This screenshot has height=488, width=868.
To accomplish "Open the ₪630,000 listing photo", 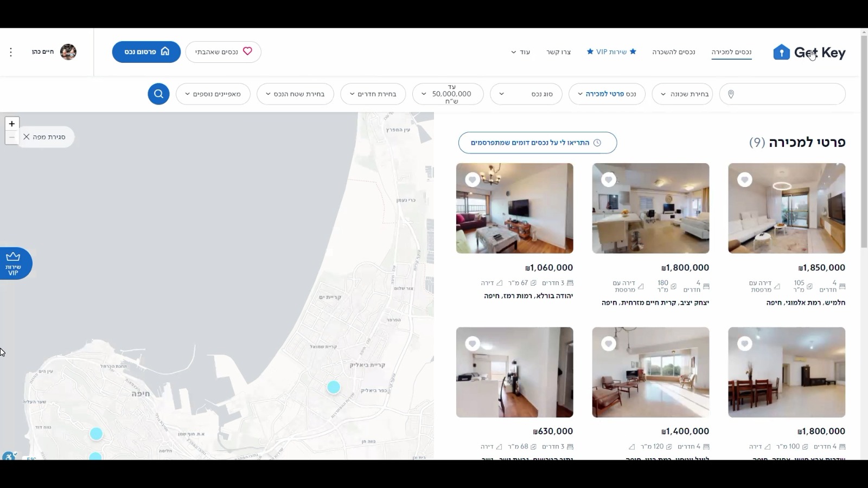I will point(514,372).
